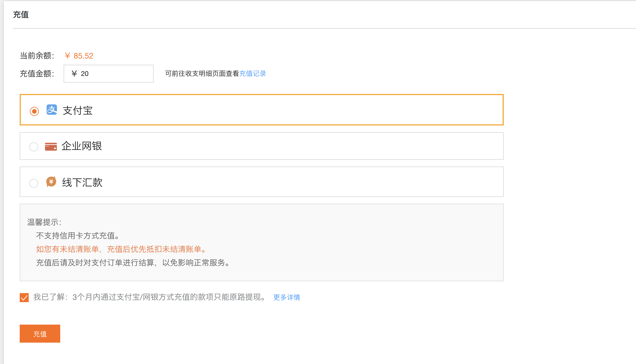This screenshot has height=364, width=636.
Task: Select the 支付宝 radio button
Action: click(x=34, y=111)
